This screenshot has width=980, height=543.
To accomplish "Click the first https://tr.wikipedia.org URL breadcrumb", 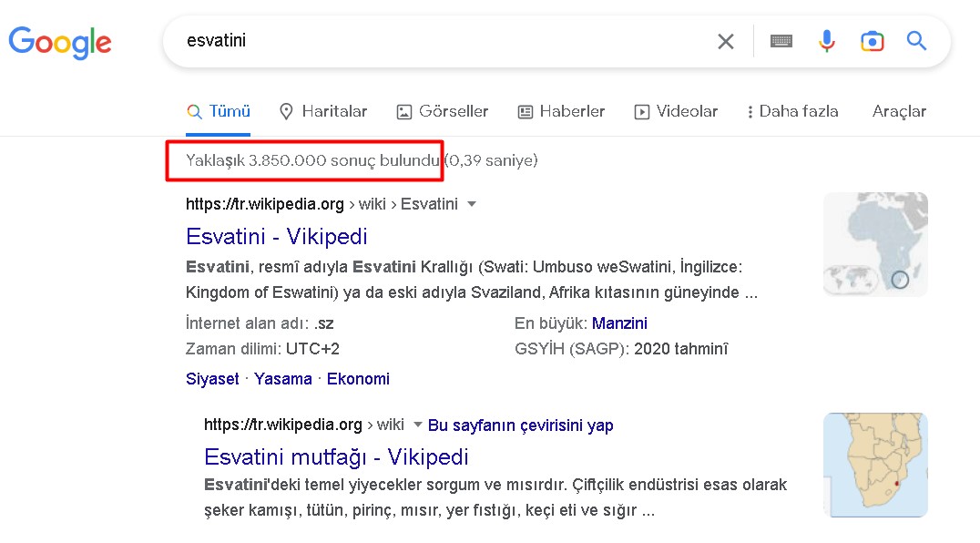I will coord(322,204).
